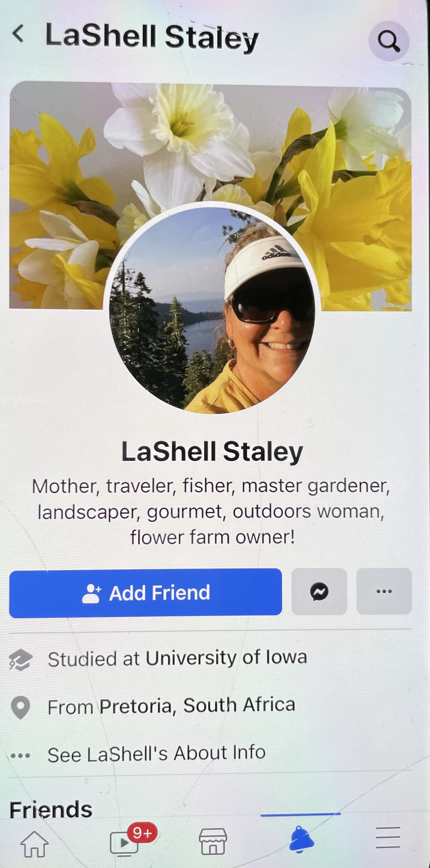
Task: Open Marketplace storefront icon
Action: pyautogui.click(x=213, y=841)
